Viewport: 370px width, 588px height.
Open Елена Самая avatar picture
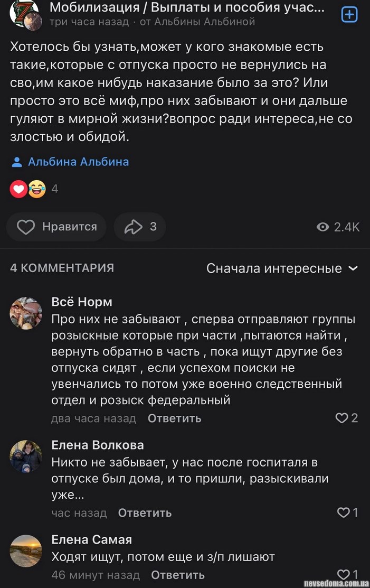(26, 551)
